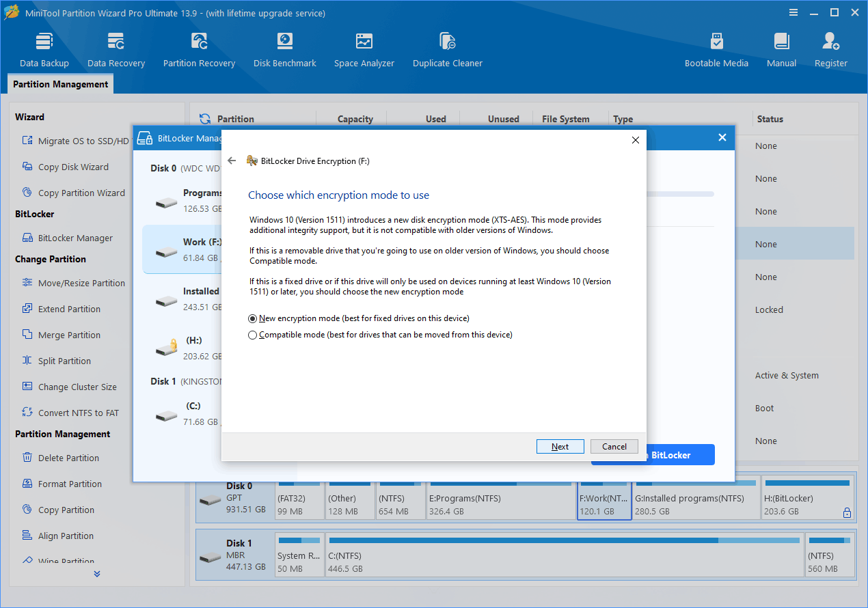Choose Delete Partition
This screenshot has width=868, height=608.
[60, 458]
